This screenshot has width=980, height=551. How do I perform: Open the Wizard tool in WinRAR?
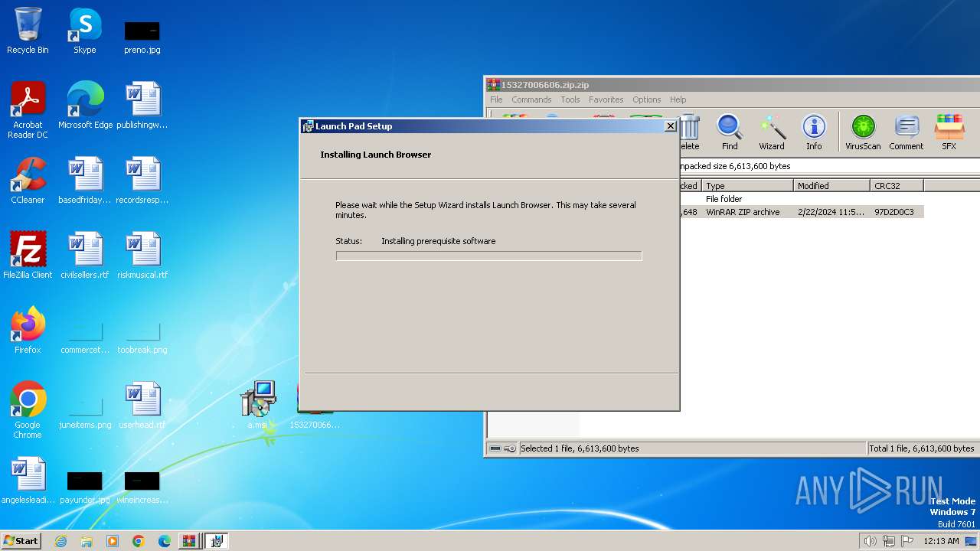pos(771,132)
